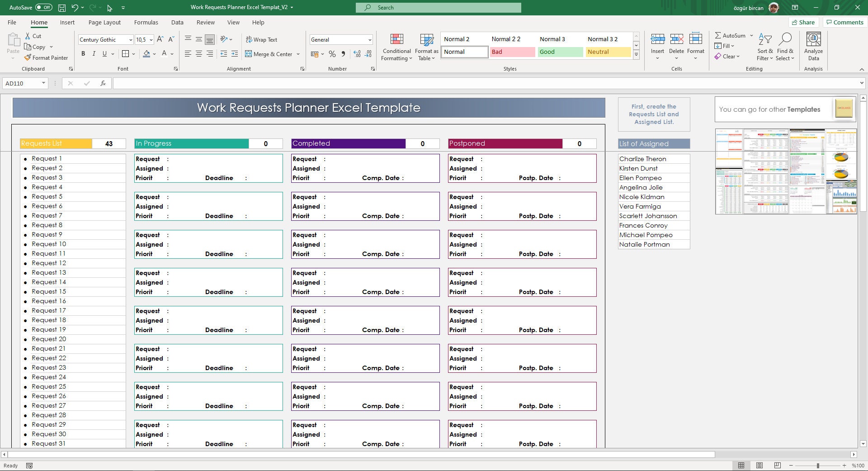Viewport: 868px width, 471px height.
Task: Click the Format as Table icon
Action: (425, 40)
